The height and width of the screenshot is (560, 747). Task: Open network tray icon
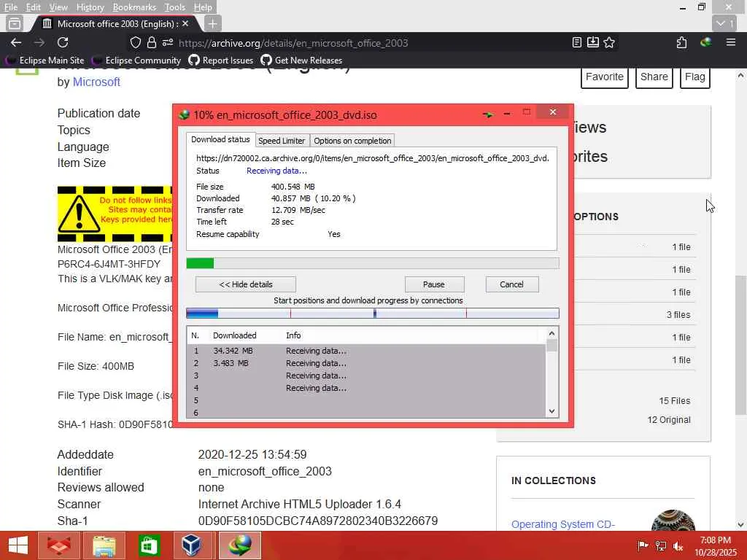coord(661,545)
